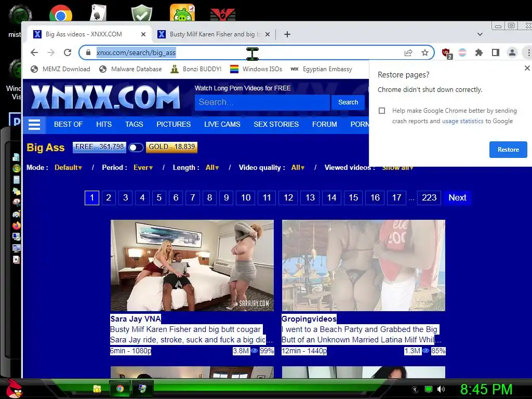Expand the Mode Default dropdown
The image size is (532, 399).
click(68, 168)
